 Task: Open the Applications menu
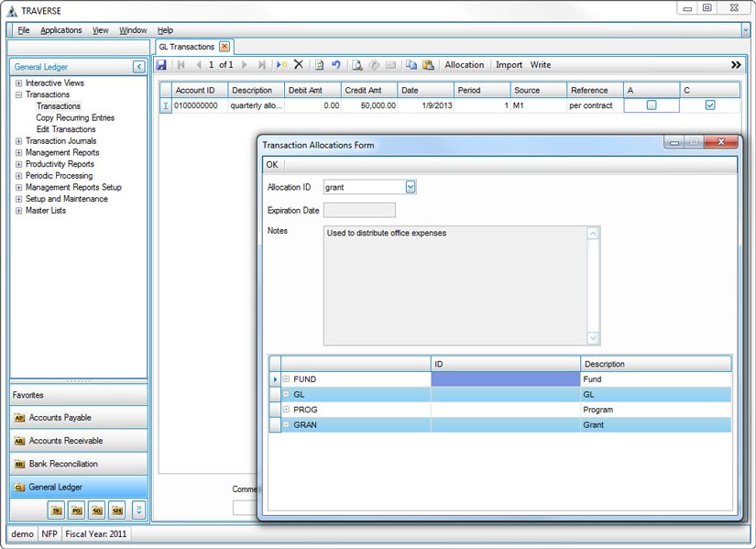[61, 30]
